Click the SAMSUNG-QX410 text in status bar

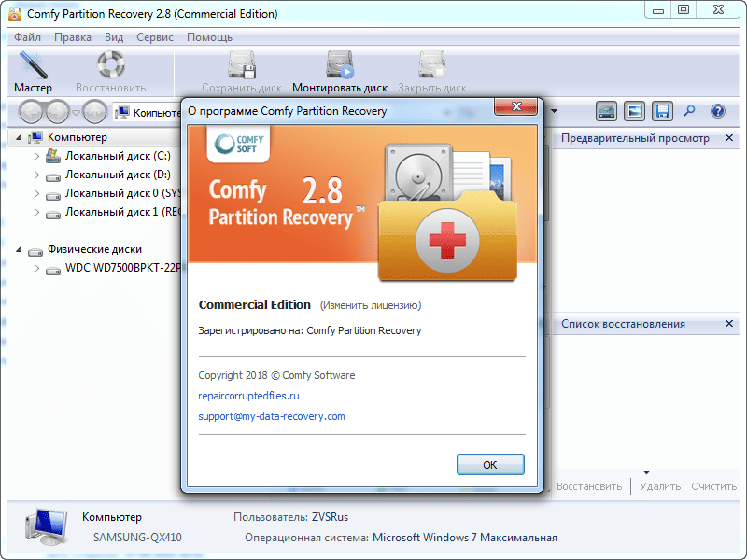(137, 538)
